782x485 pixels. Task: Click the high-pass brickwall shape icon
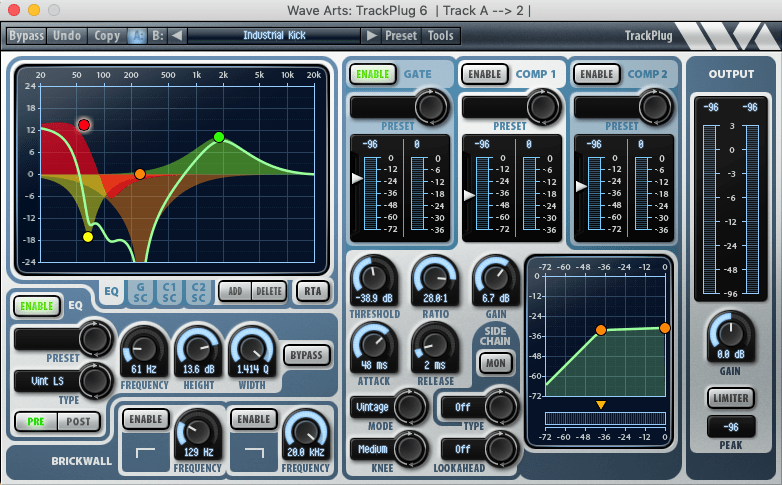(x=145, y=452)
